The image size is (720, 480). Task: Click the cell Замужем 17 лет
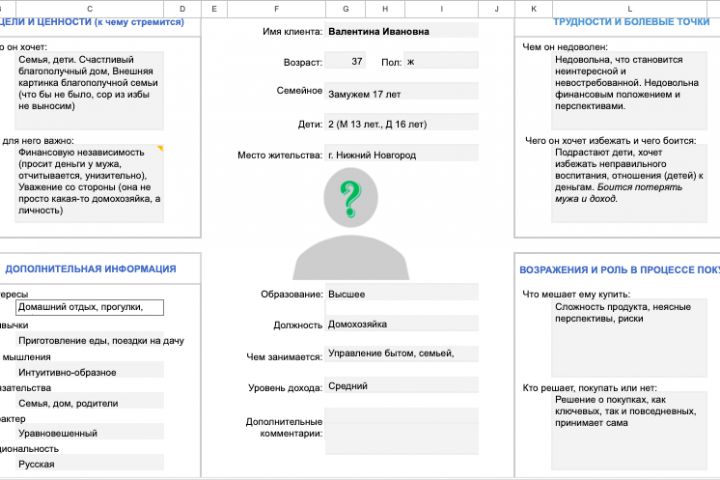pyautogui.click(x=402, y=91)
